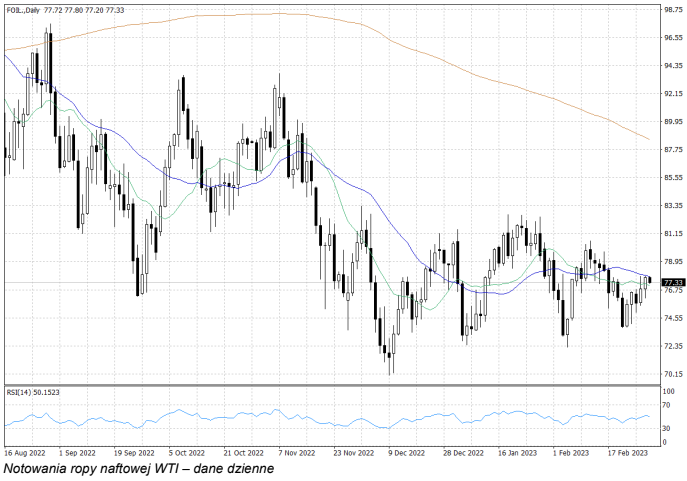
Task: Click the 1 Feb 2023 date label
Action: (569, 451)
